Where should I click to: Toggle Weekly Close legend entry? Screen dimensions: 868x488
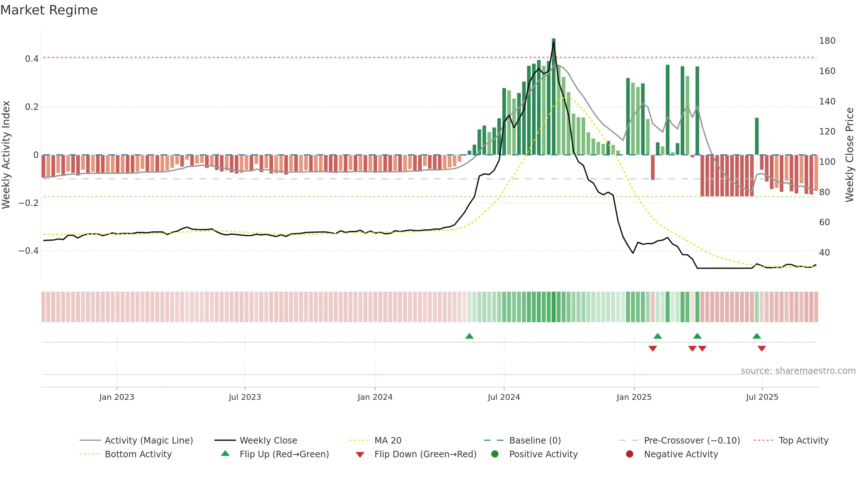click(x=256, y=440)
